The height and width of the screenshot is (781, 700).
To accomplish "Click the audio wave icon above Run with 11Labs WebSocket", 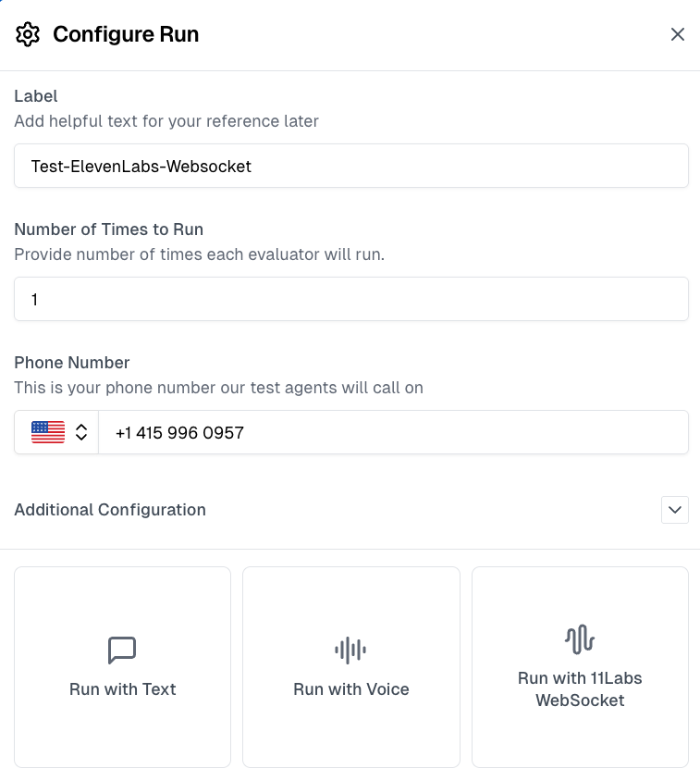I will pos(580,638).
